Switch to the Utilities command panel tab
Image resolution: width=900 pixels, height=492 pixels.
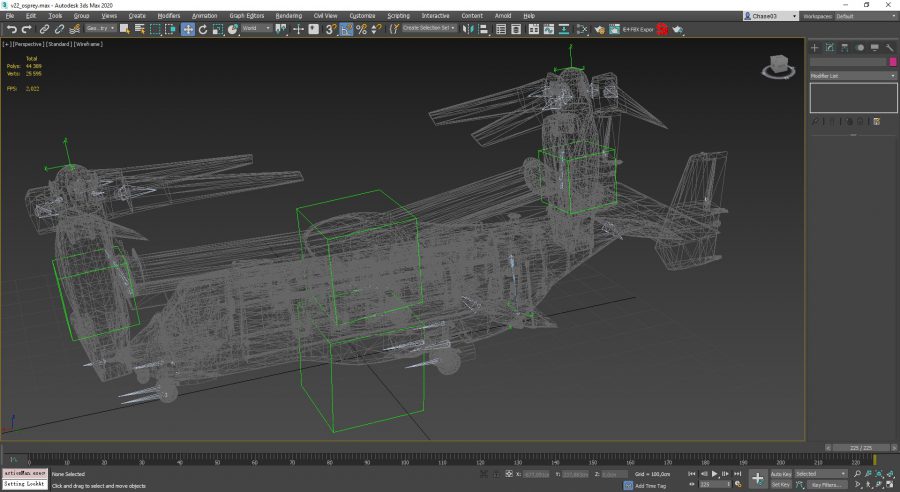coord(890,48)
